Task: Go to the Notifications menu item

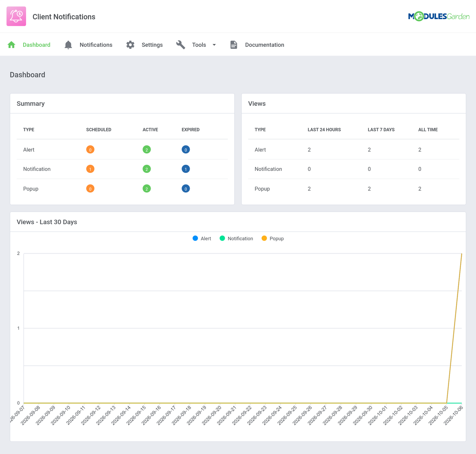Action: [96, 45]
